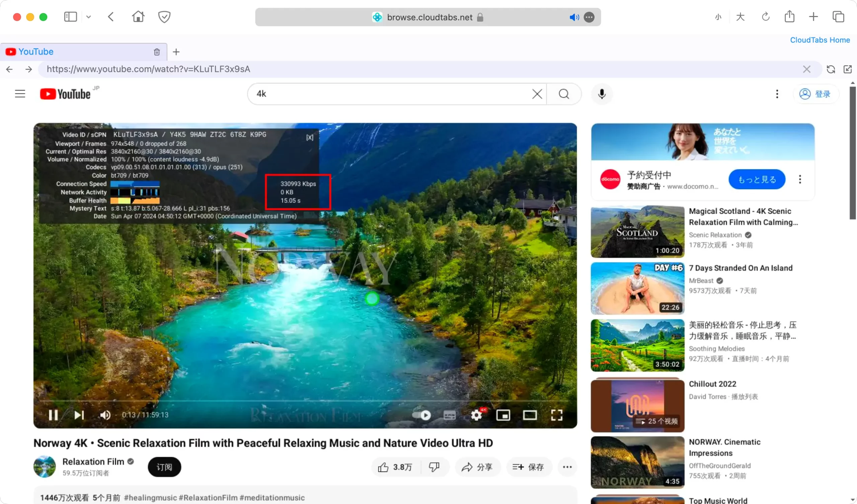The height and width of the screenshot is (504, 857).
Task: Open sidebar options dropdown arrow
Action: point(88,17)
